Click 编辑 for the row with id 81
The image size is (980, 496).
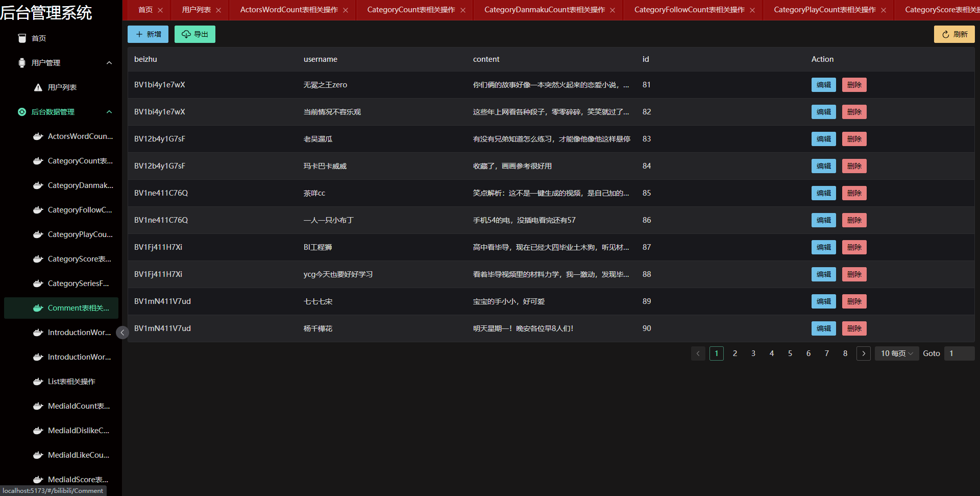tap(823, 85)
